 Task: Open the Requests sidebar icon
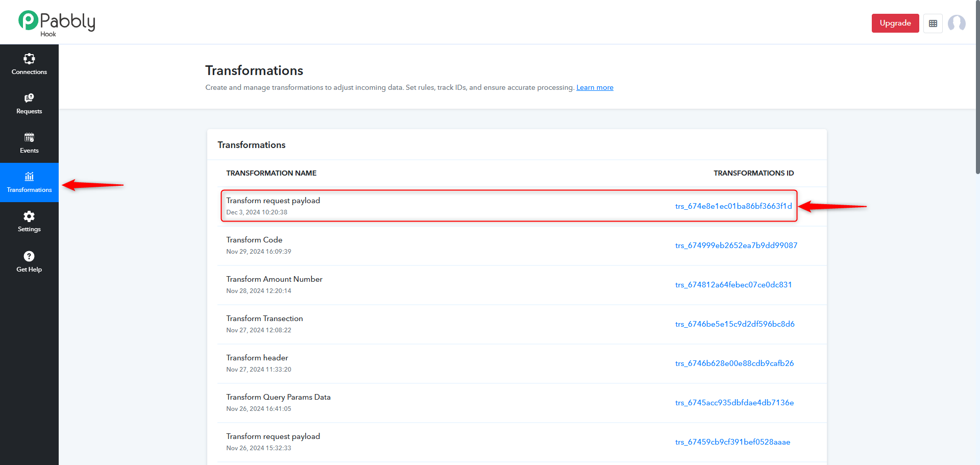click(x=29, y=98)
